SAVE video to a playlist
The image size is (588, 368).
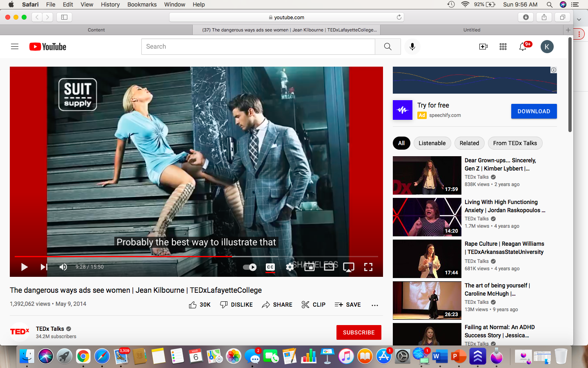coord(348,305)
